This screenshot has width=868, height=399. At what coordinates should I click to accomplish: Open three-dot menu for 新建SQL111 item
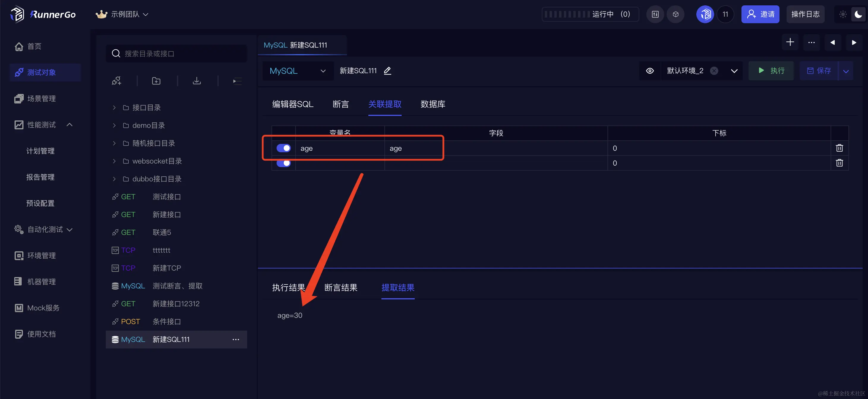(x=236, y=340)
